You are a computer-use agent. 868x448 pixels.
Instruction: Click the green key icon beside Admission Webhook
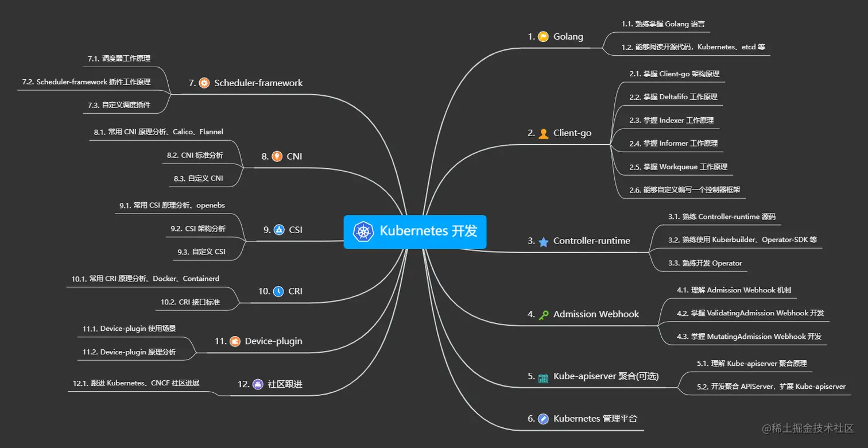pos(543,315)
